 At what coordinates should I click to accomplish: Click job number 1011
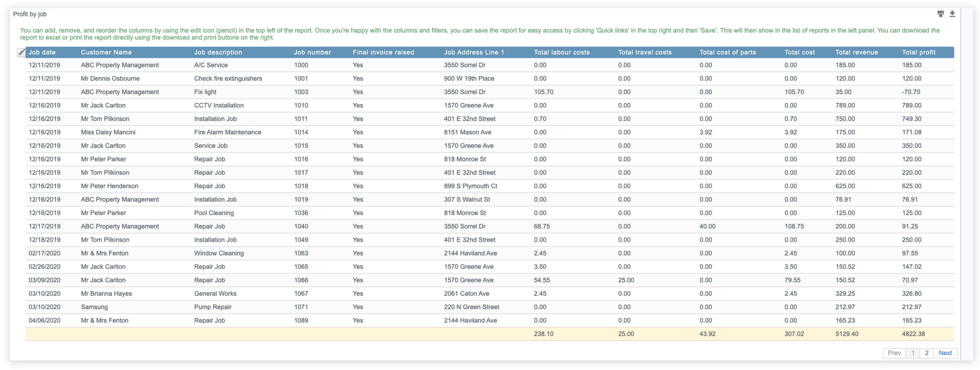pyautogui.click(x=301, y=119)
